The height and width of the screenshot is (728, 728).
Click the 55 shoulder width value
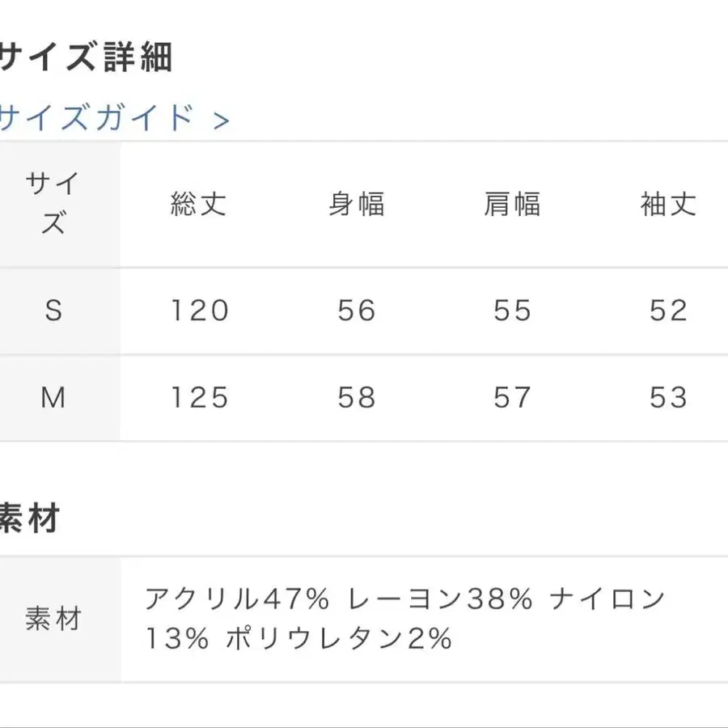[x=512, y=311]
